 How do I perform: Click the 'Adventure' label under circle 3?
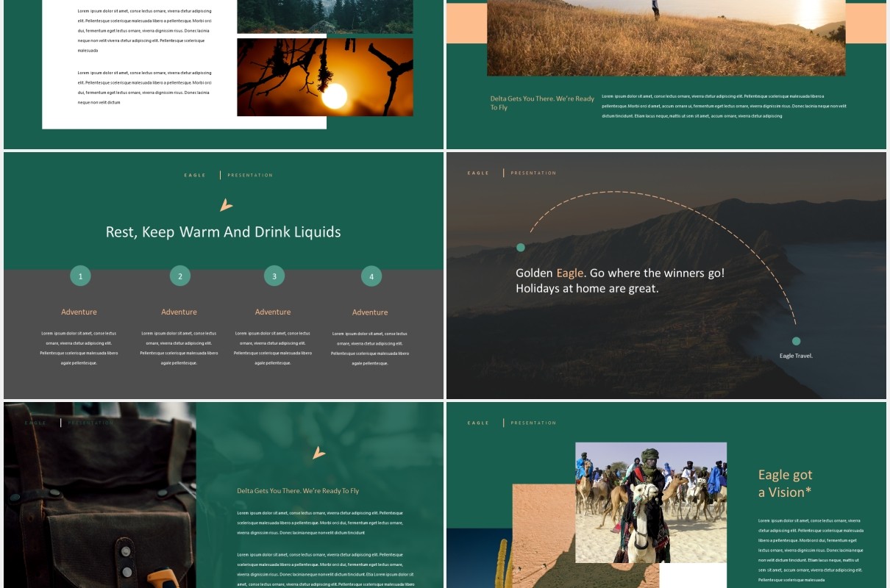pos(273,312)
